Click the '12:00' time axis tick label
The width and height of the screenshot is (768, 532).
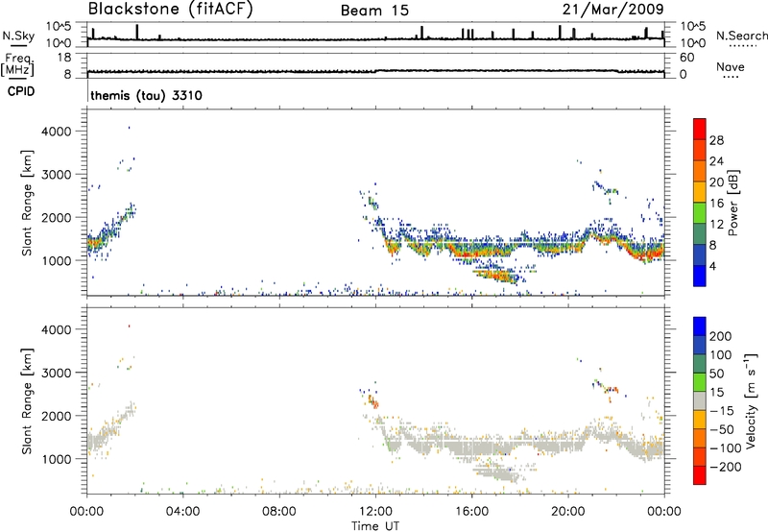click(375, 512)
